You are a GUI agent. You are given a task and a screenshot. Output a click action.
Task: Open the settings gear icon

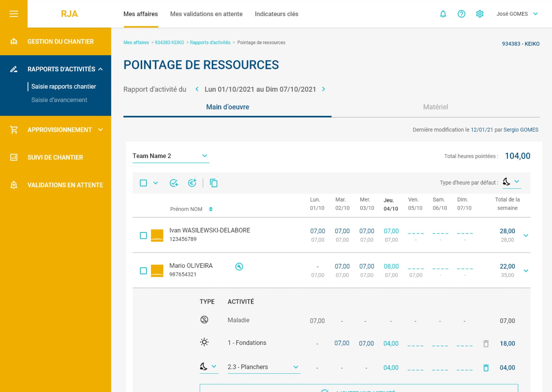(480, 14)
